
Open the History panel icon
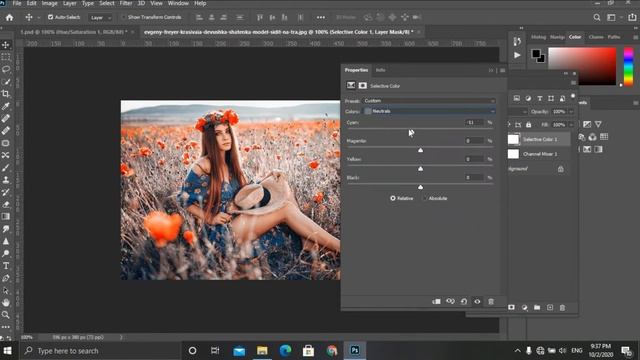(x=517, y=41)
